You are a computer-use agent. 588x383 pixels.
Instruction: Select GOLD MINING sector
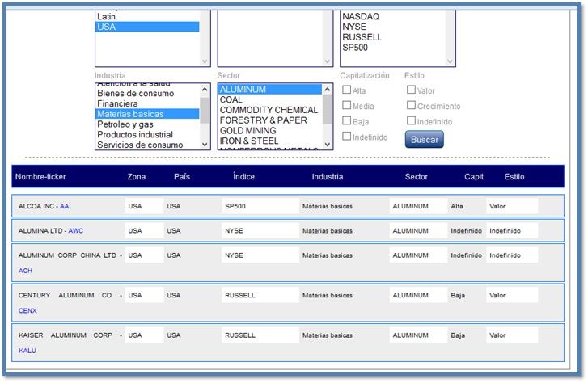[269, 131]
